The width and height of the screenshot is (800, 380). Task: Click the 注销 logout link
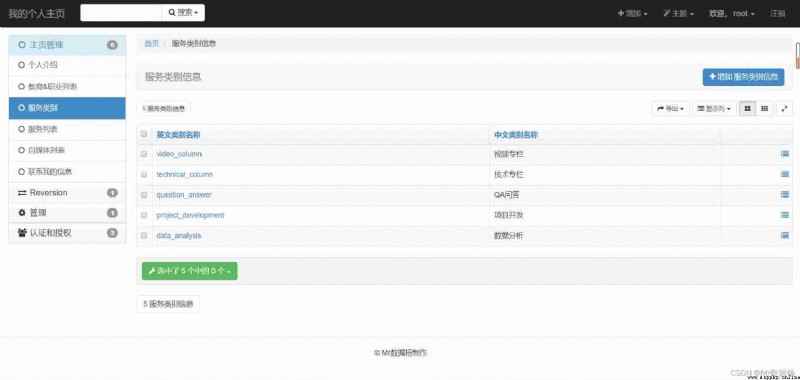pos(778,14)
